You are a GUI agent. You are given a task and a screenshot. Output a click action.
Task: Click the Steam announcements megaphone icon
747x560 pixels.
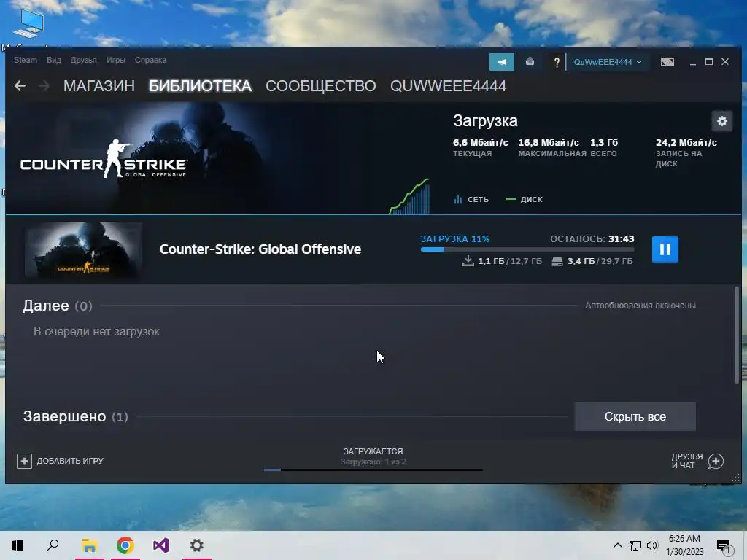click(x=502, y=62)
